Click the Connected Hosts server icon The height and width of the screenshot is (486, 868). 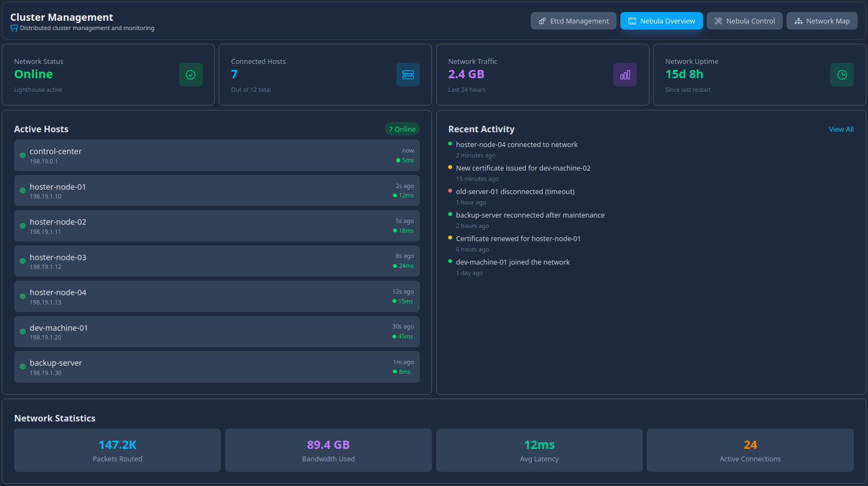(408, 75)
